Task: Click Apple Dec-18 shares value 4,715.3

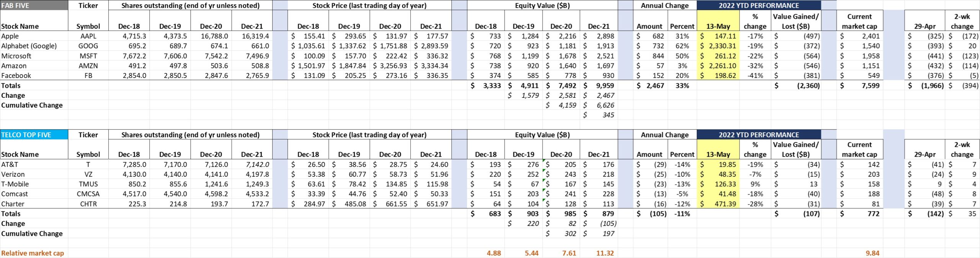Action: [129, 36]
